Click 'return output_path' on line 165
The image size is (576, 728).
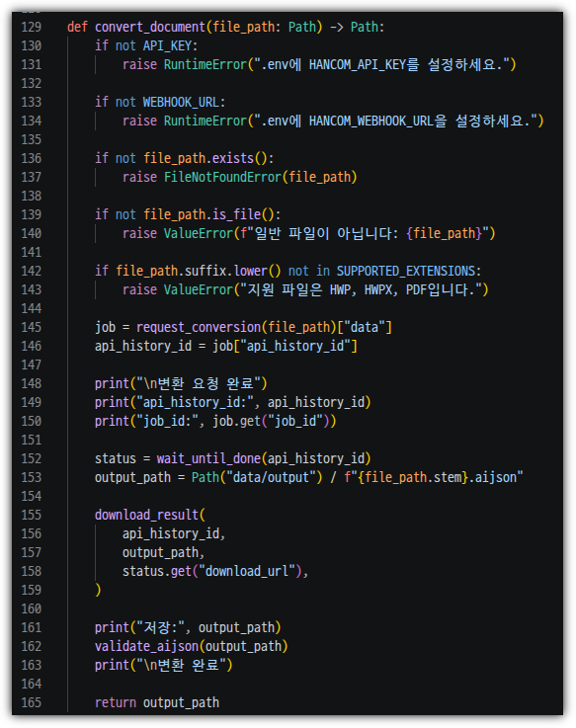(x=157, y=703)
